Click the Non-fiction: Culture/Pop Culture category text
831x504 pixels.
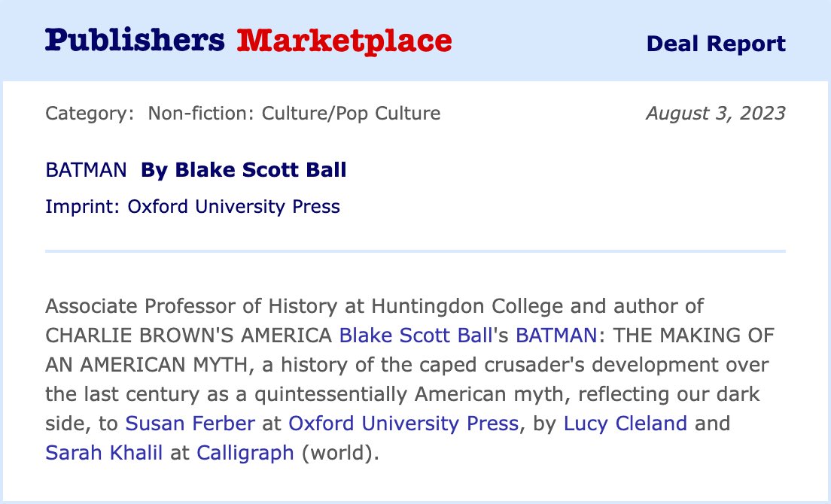coord(294,114)
